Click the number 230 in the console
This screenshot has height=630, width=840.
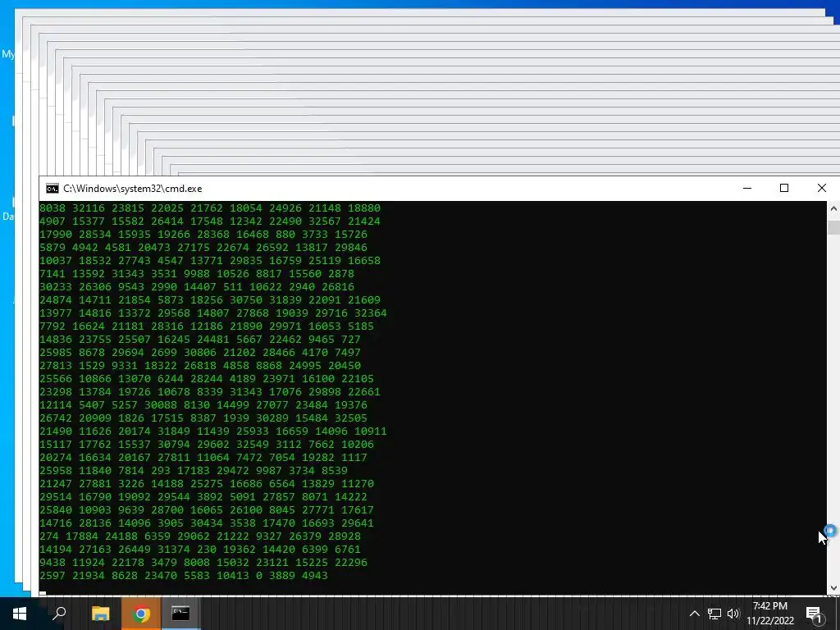[206, 549]
